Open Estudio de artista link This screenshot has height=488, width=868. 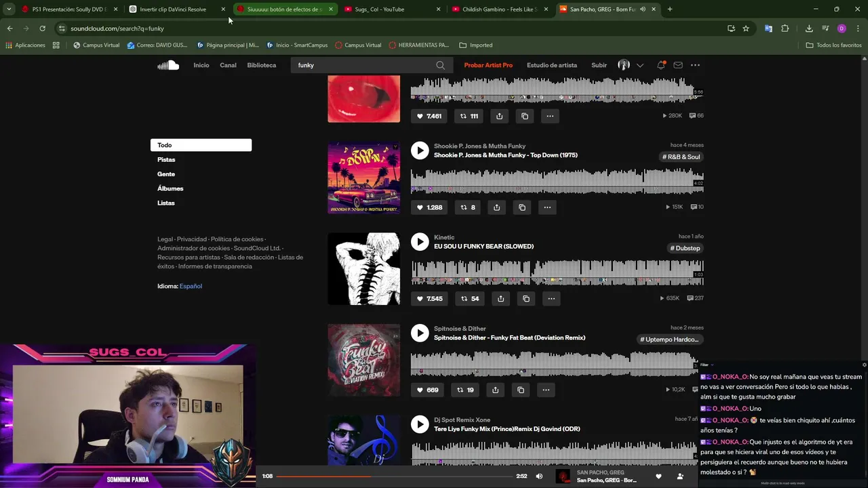tap(552, 65)
